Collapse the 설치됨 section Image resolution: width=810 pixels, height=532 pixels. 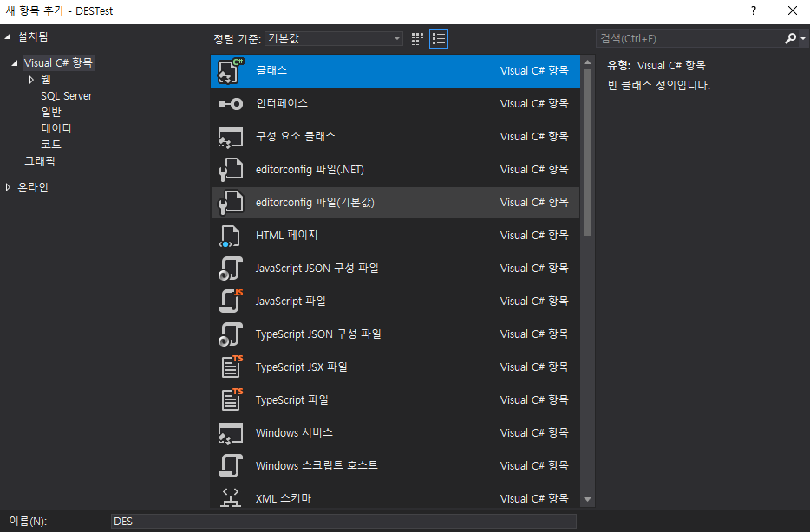point(8,36)
